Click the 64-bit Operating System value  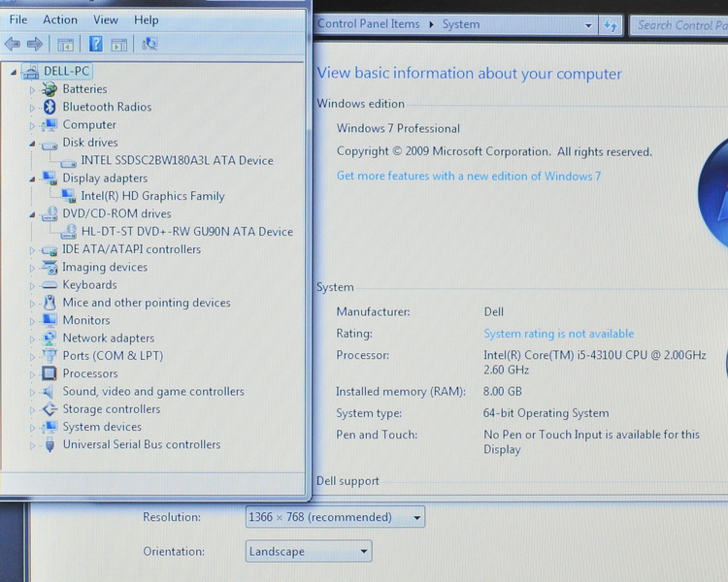[x=546, y=413]
